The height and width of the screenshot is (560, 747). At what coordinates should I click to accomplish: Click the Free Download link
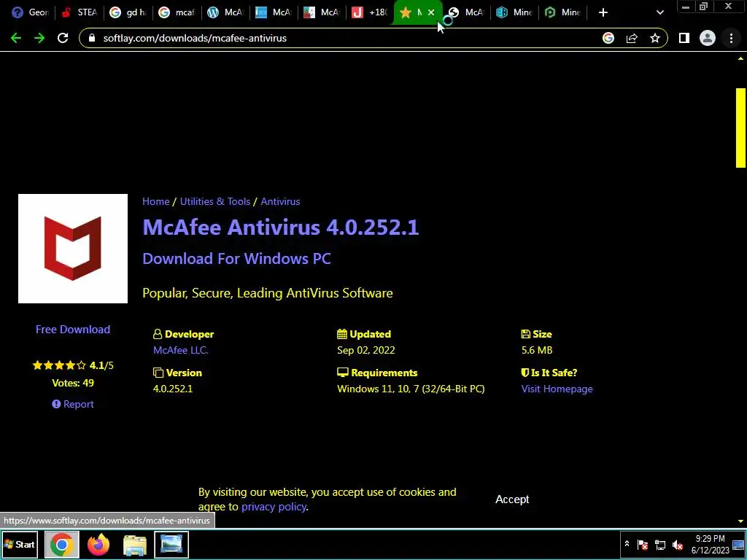pos(73,329)
